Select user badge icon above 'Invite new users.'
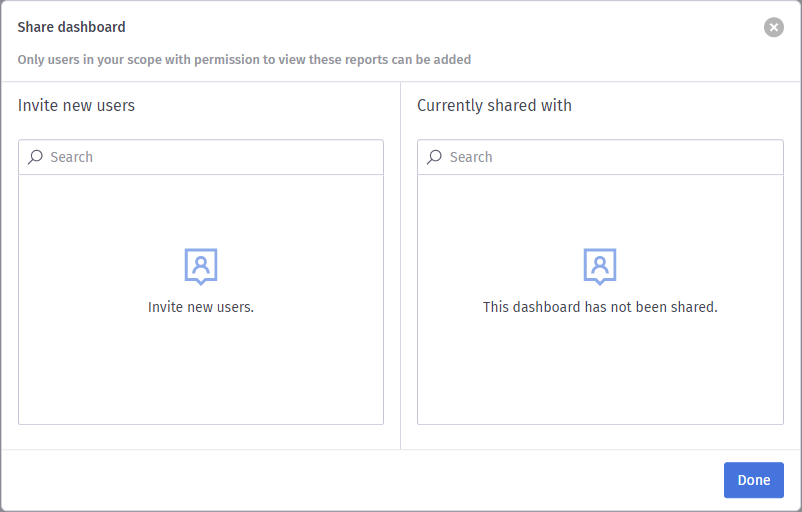Image resolution: width=802 pixels, height=512 pixels. coord(201,266)
